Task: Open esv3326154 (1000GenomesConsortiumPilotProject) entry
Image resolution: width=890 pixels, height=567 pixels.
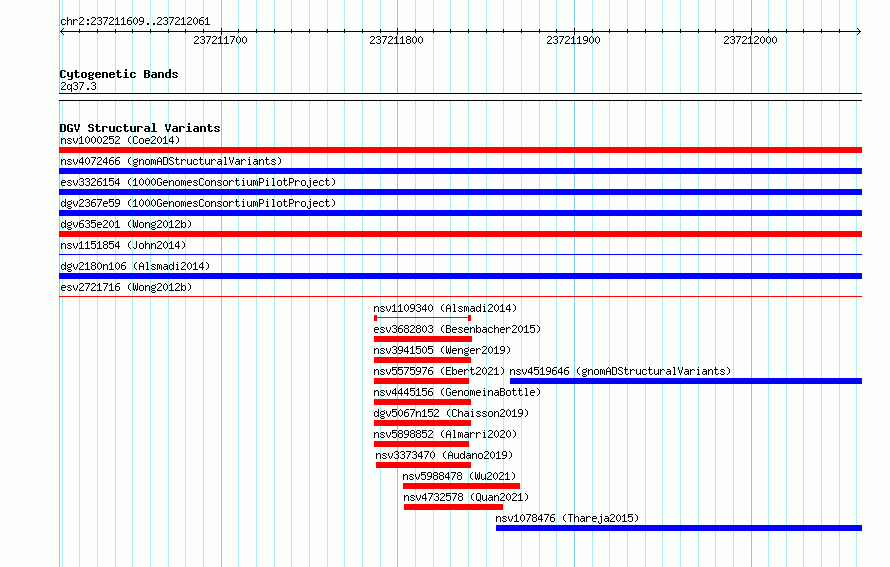Action: 198,182
